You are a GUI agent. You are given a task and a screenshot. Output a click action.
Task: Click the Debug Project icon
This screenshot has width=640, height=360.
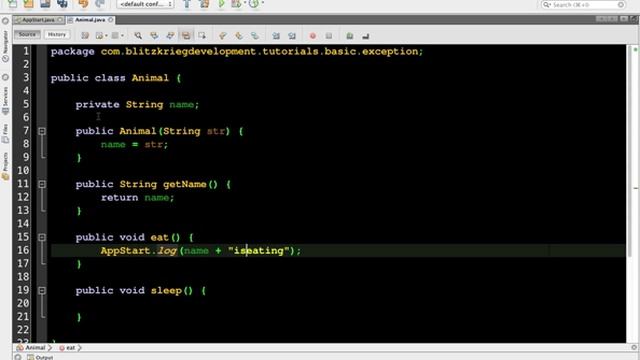[x=236, y=4]
